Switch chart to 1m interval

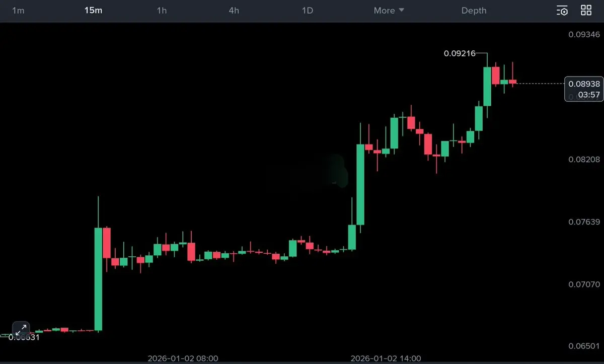[x=18, y=11]
